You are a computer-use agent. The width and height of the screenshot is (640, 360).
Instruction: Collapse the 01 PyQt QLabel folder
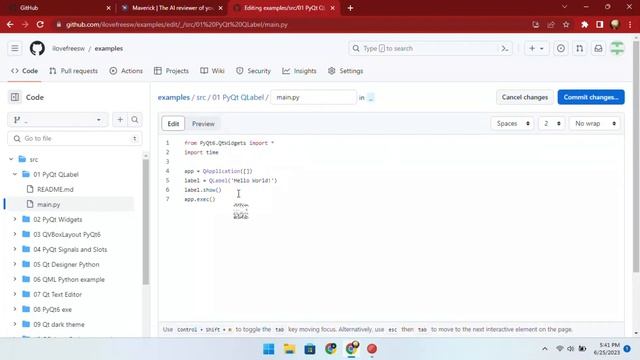[x=15, y=174]
